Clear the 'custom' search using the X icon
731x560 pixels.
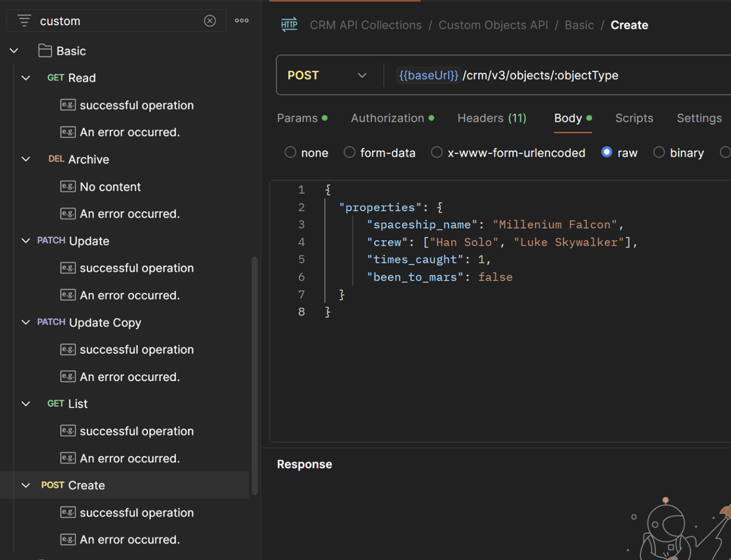point(210,21)
